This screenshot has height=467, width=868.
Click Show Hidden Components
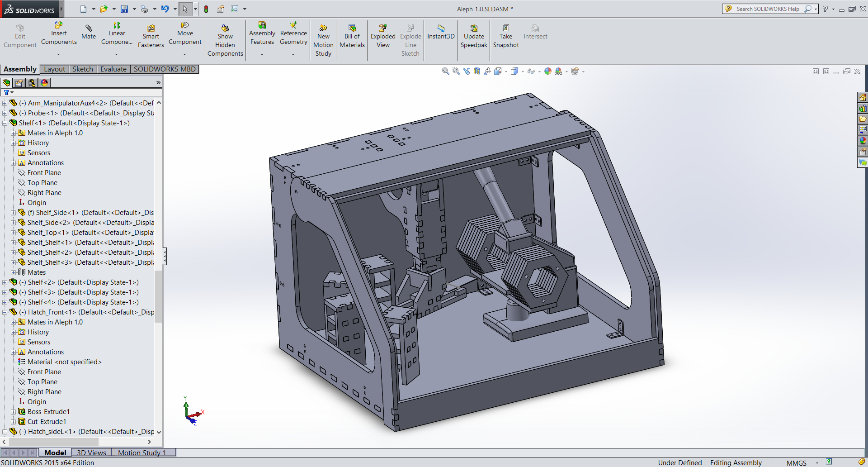tap(225, 41)
